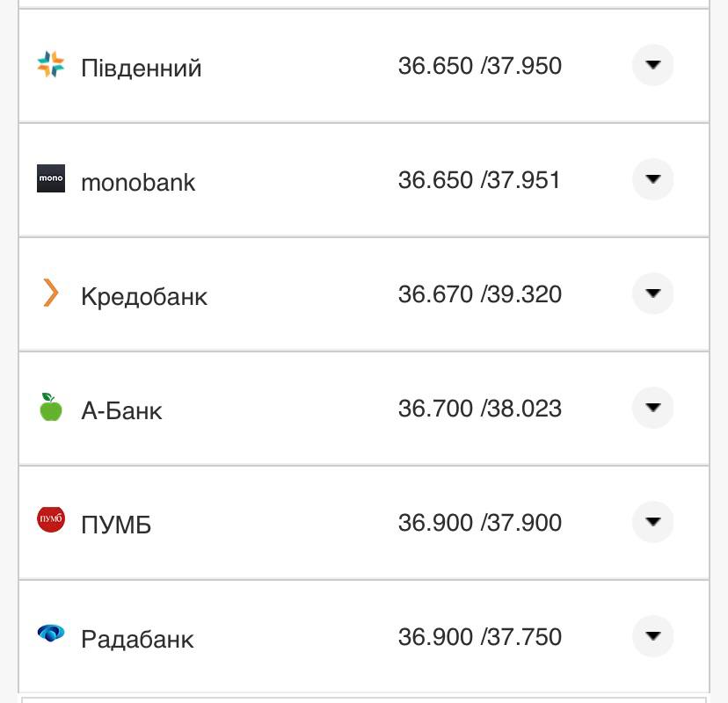The image size is (728, 703).
Task: Click the ПУМБ red circle logo
Action: click(51, 520)
